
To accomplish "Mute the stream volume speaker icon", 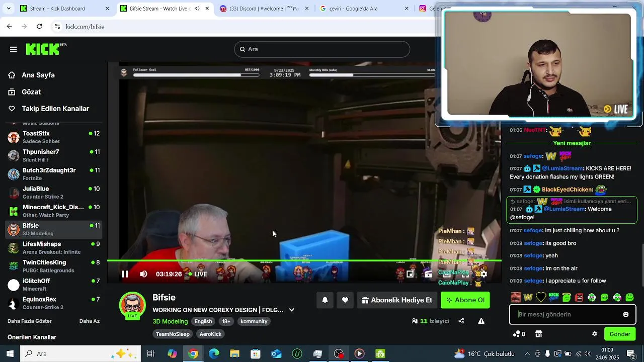I will pos(143,274).
